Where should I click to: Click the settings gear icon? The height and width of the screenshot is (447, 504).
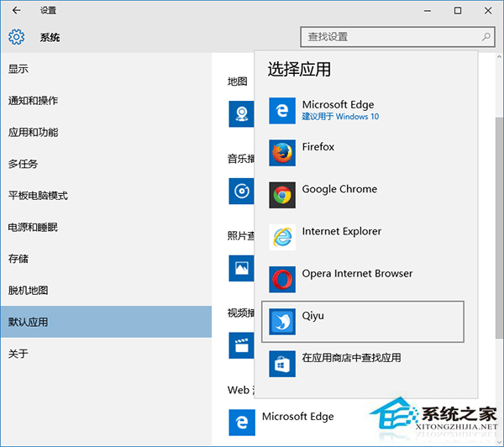17,37
